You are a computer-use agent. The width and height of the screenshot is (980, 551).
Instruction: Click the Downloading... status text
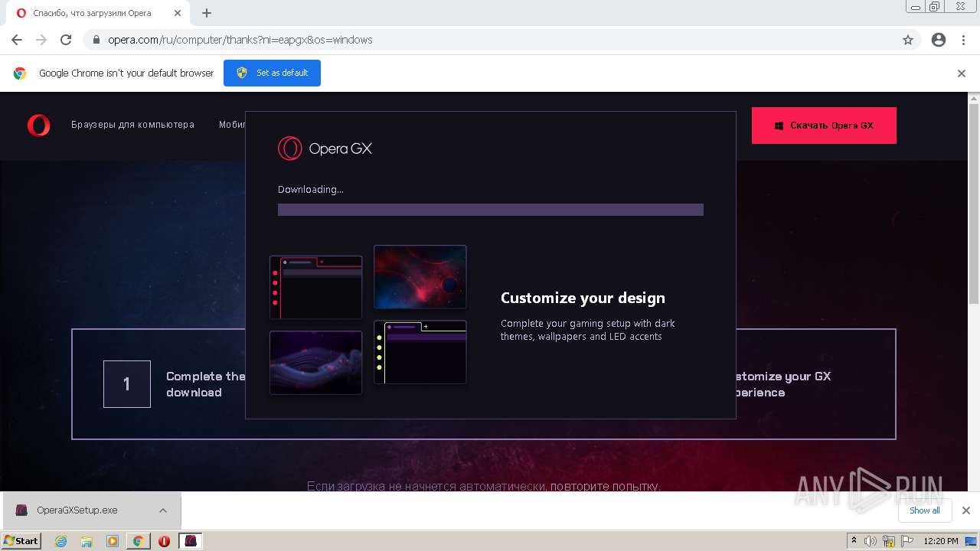tap(311, 189)
